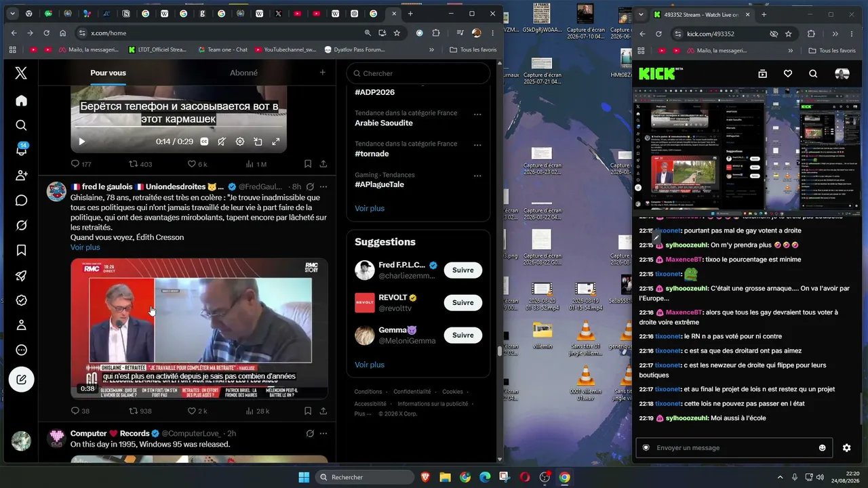
Task: Open the circled three-dots More menu in X sidebar
Action: [21, 350]
